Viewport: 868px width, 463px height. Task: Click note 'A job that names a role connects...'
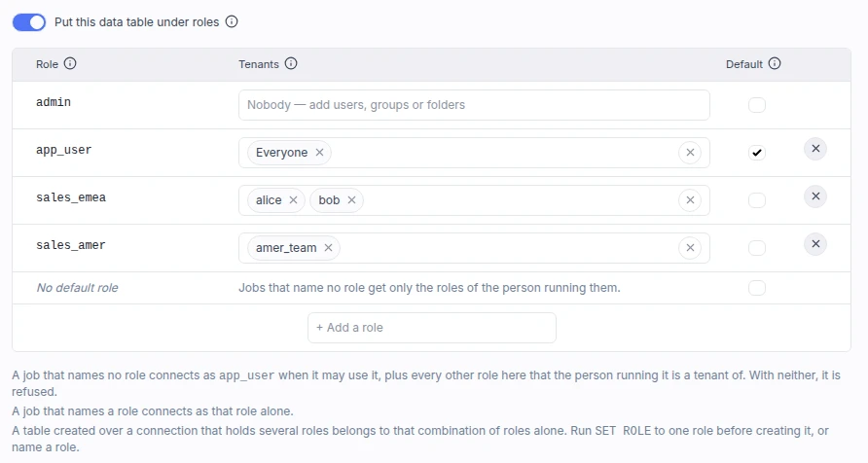[153, 411]
